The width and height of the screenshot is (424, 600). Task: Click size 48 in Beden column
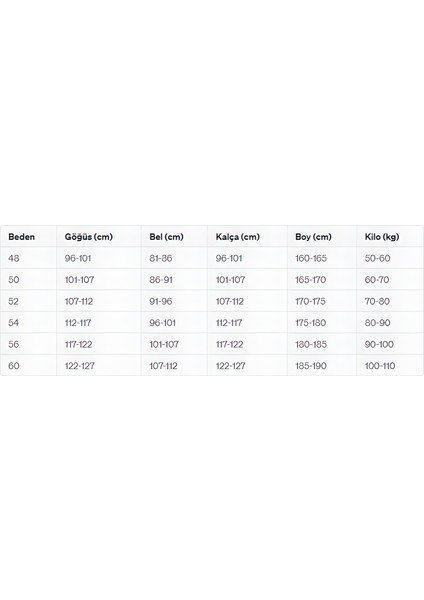(14, 258)
